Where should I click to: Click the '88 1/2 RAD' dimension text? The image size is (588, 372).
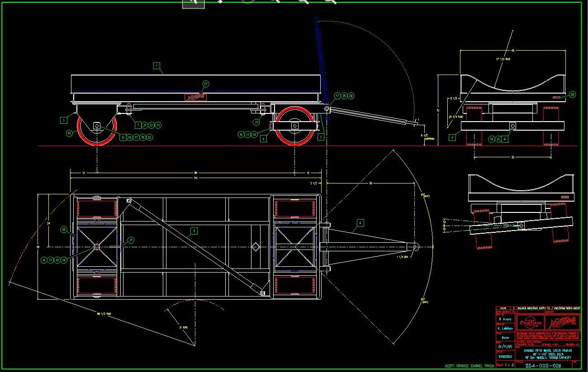[104, 313]
